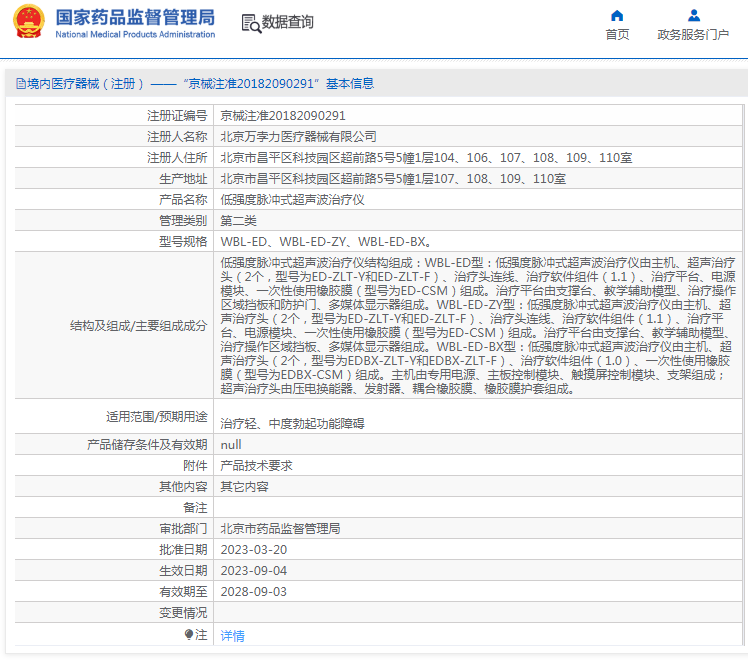Select the null storage condition value

click(231, 445)
